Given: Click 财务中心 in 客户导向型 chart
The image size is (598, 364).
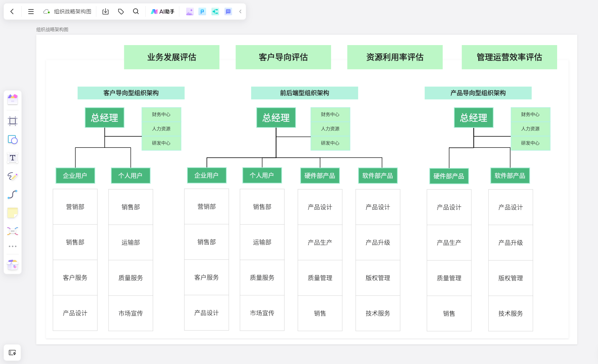Looking at the screenshot, I should (x=161, y=115).
